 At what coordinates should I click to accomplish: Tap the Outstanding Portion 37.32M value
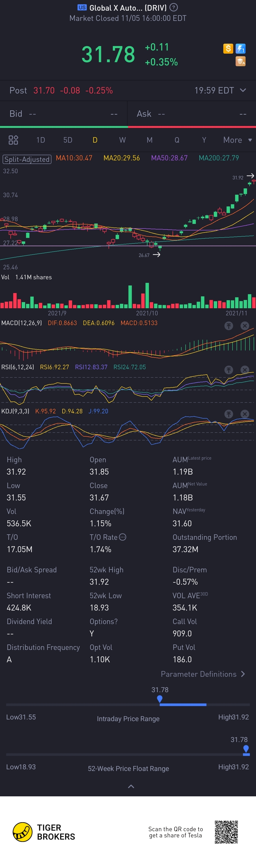(x=185, y=549)
